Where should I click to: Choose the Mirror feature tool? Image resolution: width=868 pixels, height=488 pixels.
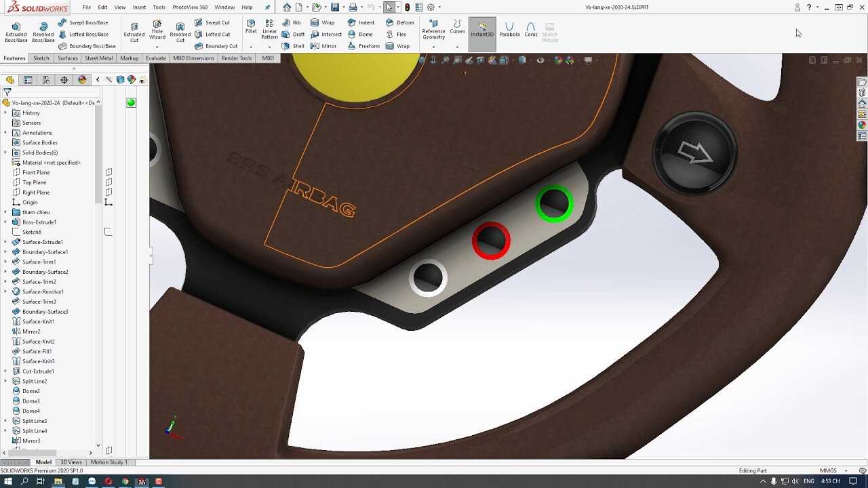pyautogui.click(x=323, y=46)
